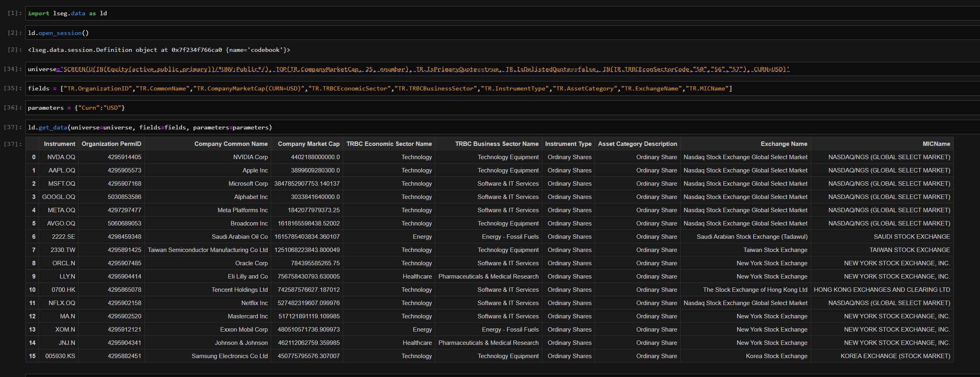Click the TRBC Business Sector Name header
The width and height of the screenshot is (980, 377).
[496, 144]
